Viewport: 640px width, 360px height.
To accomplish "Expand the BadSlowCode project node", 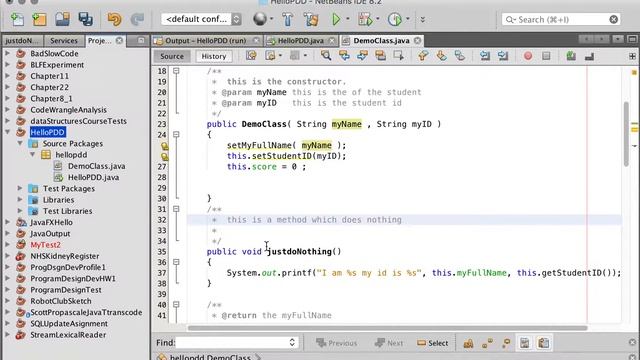I will click(7, 53).
